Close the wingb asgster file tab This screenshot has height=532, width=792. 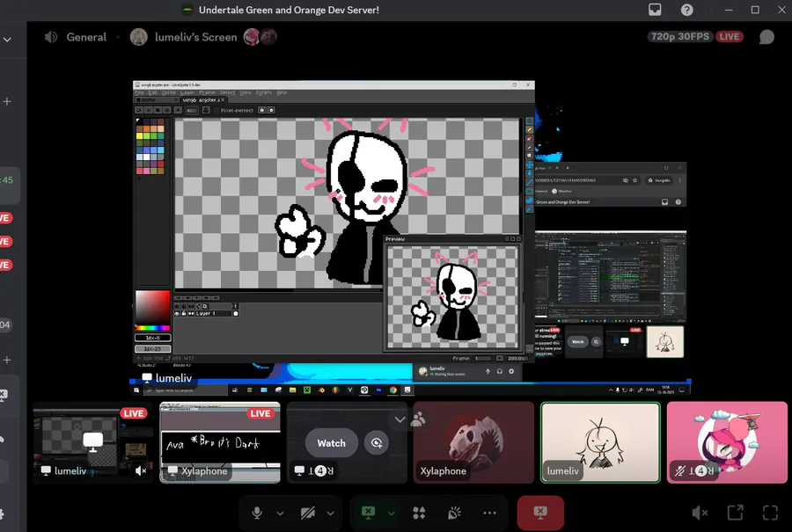click(223, 100)
